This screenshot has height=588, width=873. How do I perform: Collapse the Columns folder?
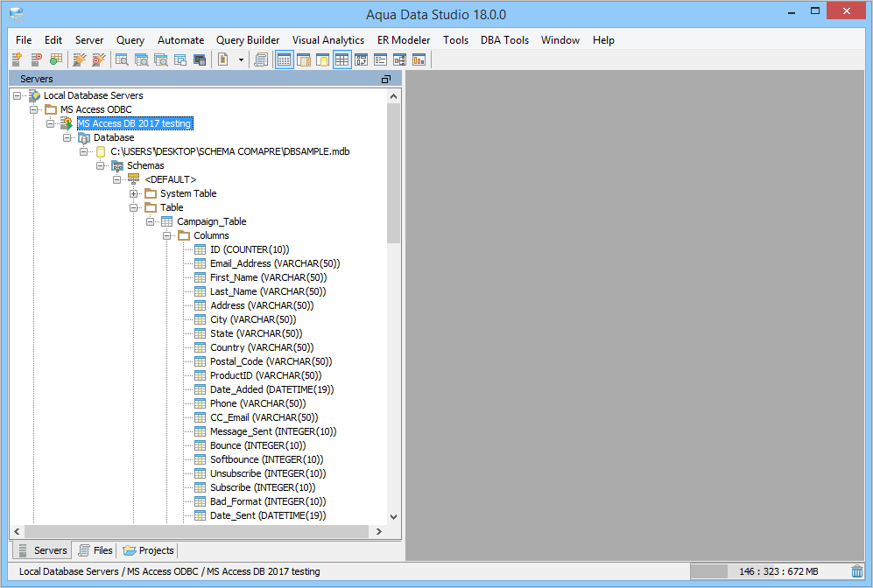(x=166, y=235)
